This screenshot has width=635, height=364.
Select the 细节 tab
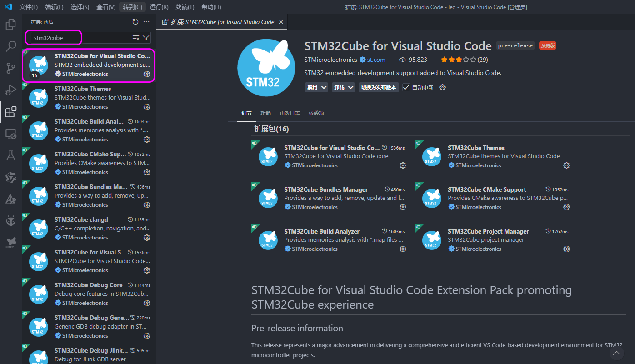pos(246,113)
